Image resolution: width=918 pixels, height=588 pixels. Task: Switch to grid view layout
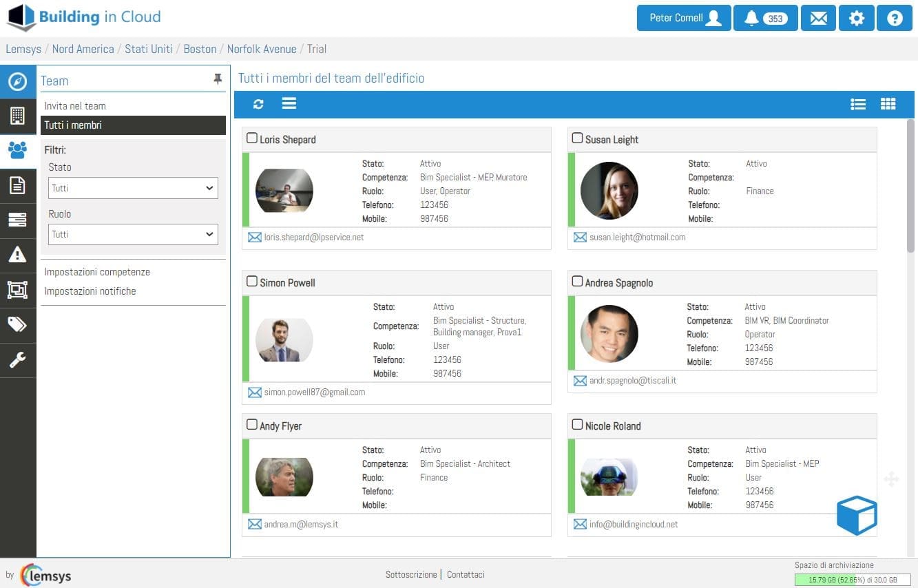(888, 104)
